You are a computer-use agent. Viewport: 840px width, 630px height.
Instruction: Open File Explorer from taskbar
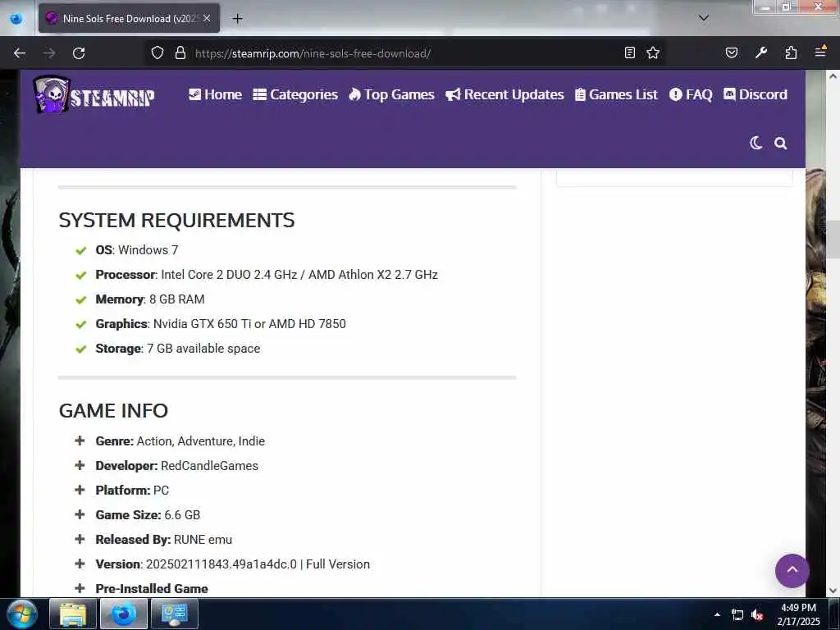[73, 614]
